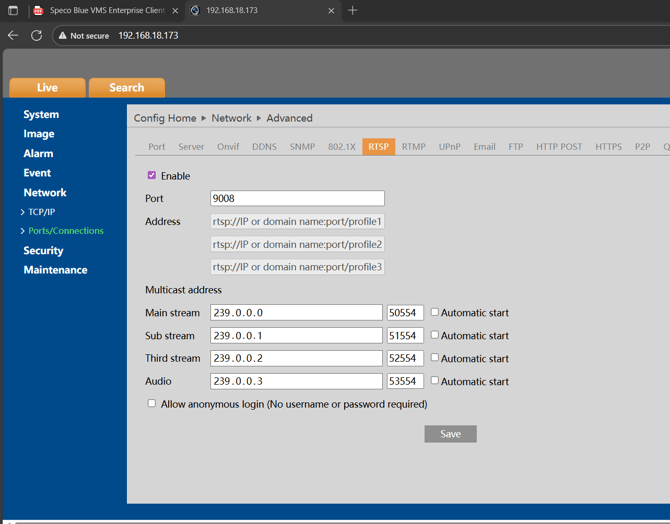Click the RTSP Port input field

[x=297, y=199]
